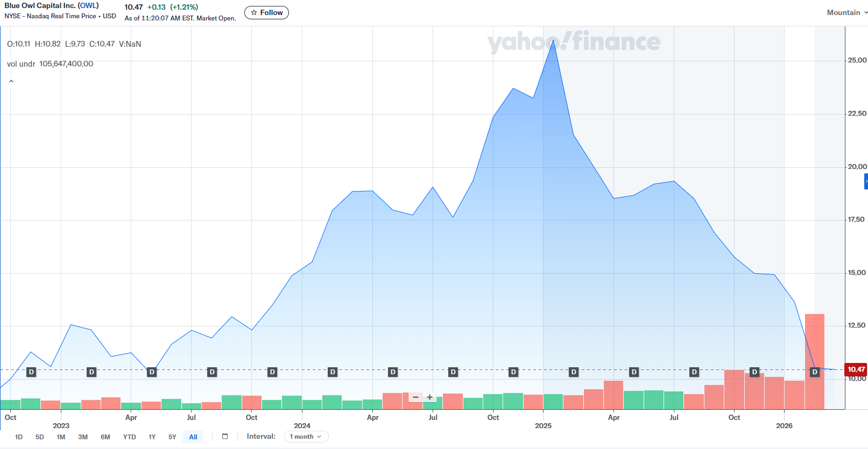868x449 pixels.
Task: Click the O:10.11 open price value
Action: pyautogui.click(x=19, y=44)
